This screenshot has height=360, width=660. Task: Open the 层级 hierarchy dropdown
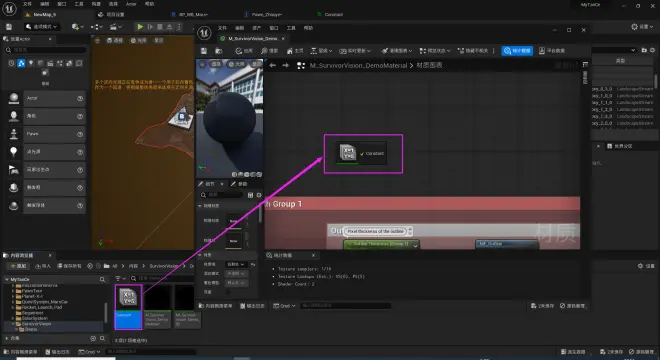click(x=321, y=51)
